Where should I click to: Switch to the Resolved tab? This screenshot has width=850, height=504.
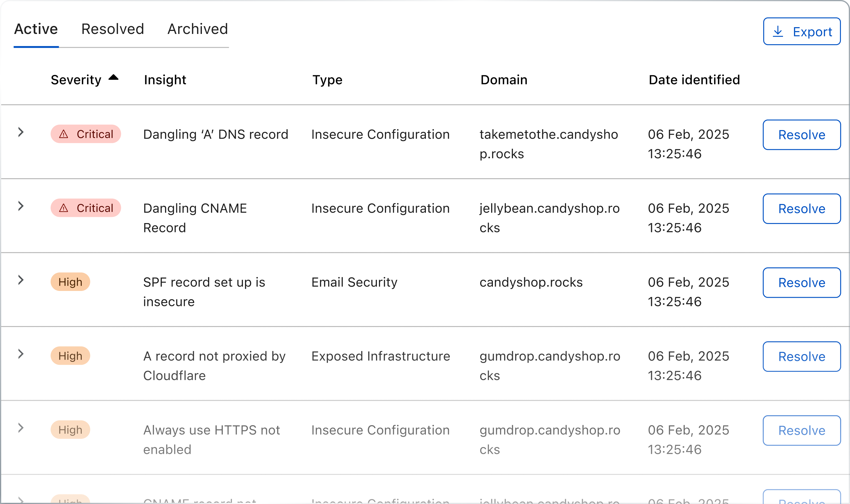coord(113,29)
